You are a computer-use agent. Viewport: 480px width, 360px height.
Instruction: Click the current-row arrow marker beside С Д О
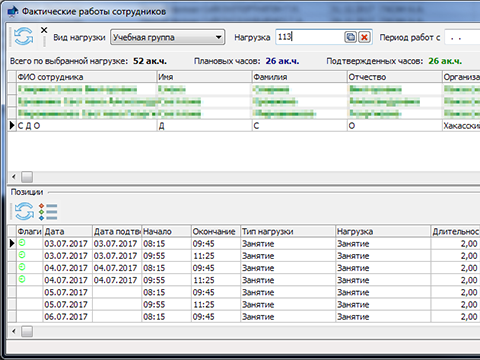(12, 126)
